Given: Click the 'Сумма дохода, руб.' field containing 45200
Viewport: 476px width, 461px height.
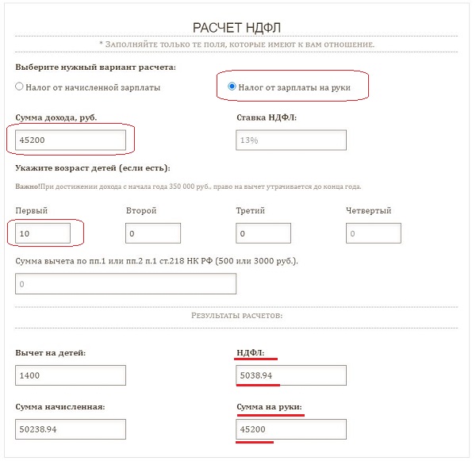Looking at the screenshot, I should point(71,140).
